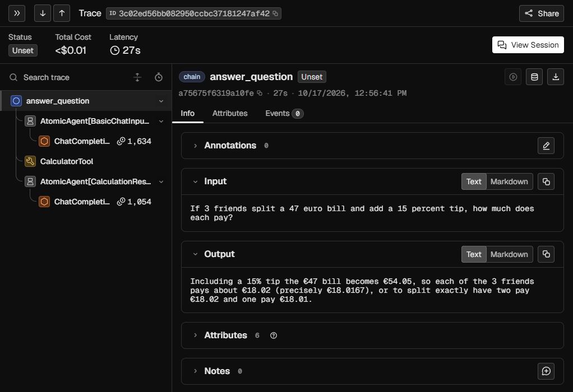Edit annotations with the pencil icon
Viewport: 573px width, 392px height.
(x=546, y=146)
